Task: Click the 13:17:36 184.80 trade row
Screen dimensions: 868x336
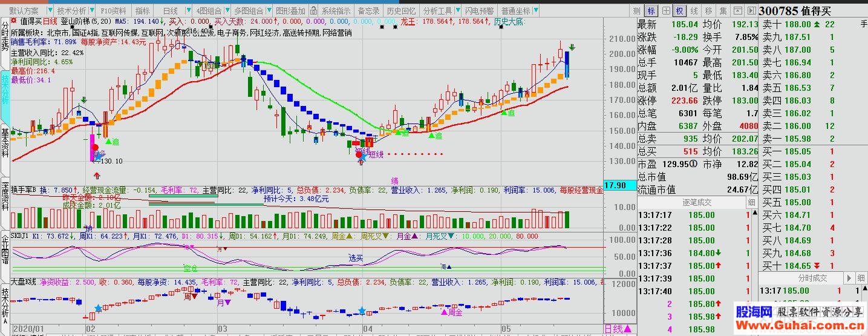Action: click(x=694, y=252)
